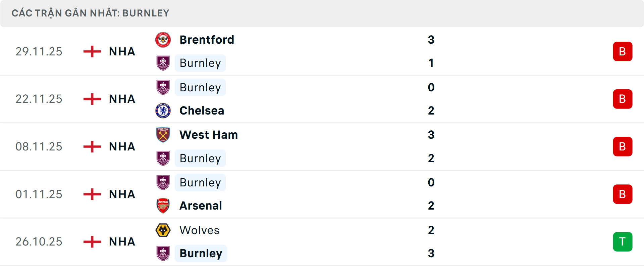Select the Burnley badge beside Brentford match
644x266 pixels.
(x=163, y=63)
